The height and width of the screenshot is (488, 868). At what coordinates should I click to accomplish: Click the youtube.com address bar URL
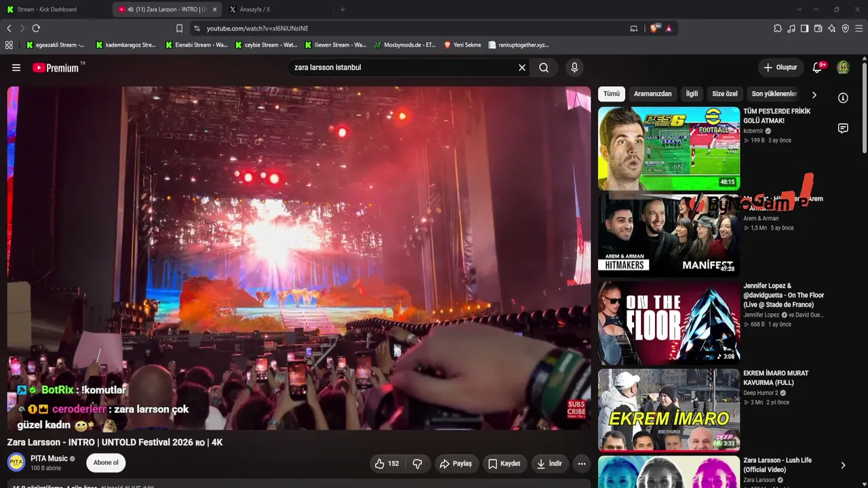coord(258,28)
